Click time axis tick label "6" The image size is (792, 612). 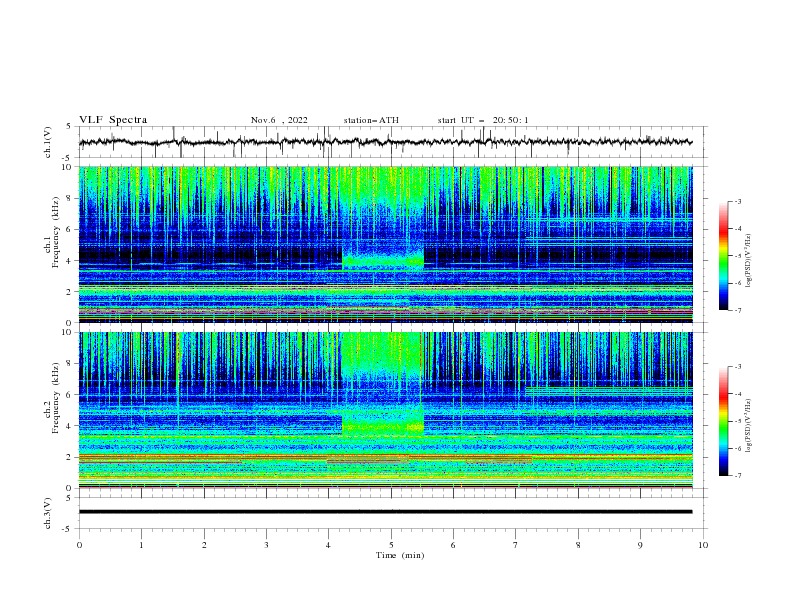(x=453, y=545)
